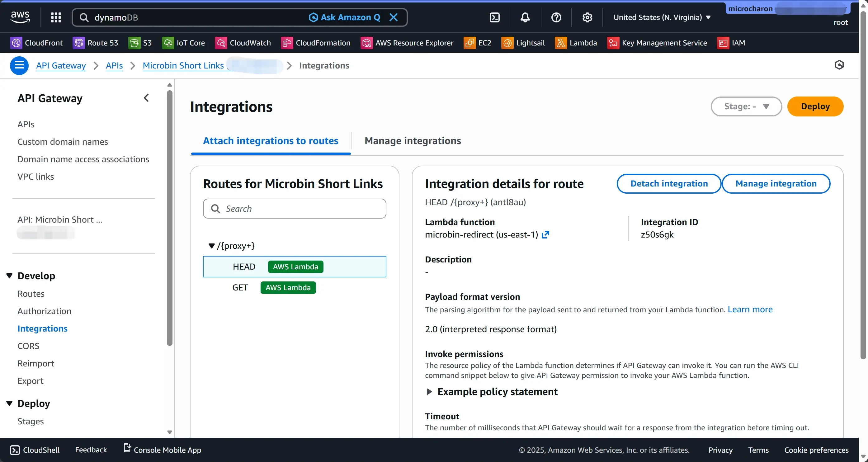Click the routes Search input field
Screen dimensions: 868x462
tap(294, 208)
